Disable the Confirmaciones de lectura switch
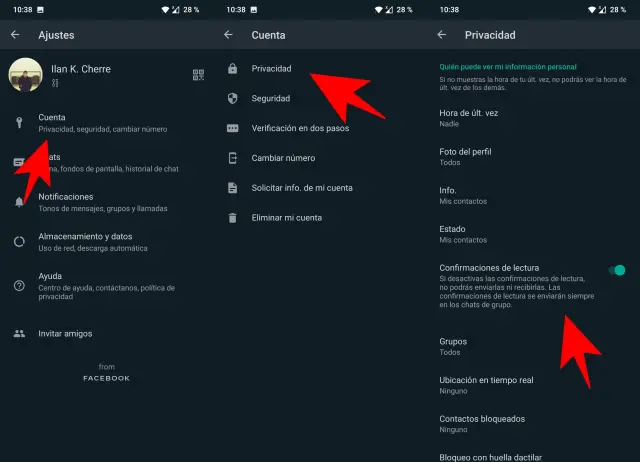 (618, 270)
